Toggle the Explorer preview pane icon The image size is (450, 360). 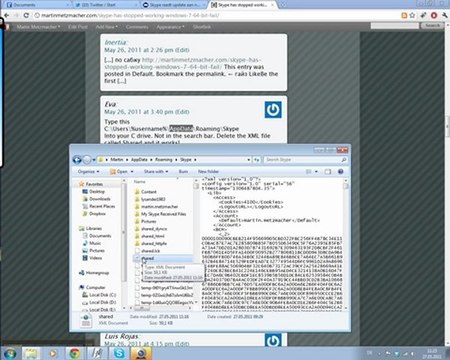328,171
